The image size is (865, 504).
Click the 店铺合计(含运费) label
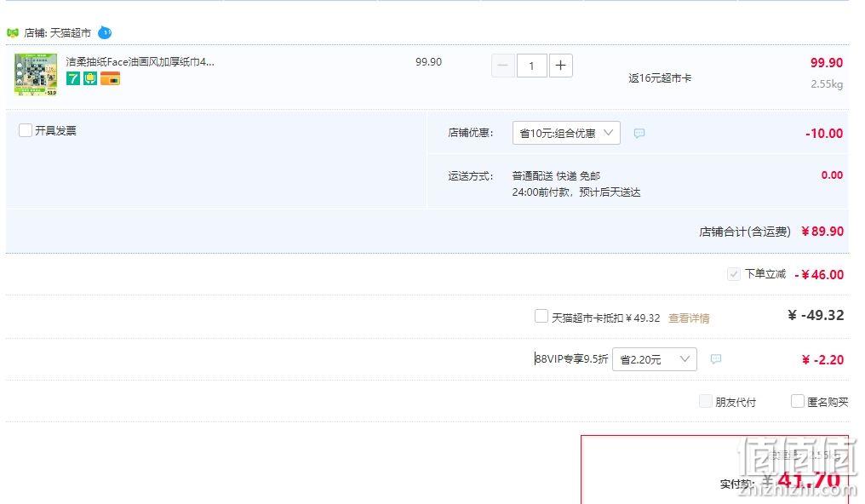tap(745, 232)
